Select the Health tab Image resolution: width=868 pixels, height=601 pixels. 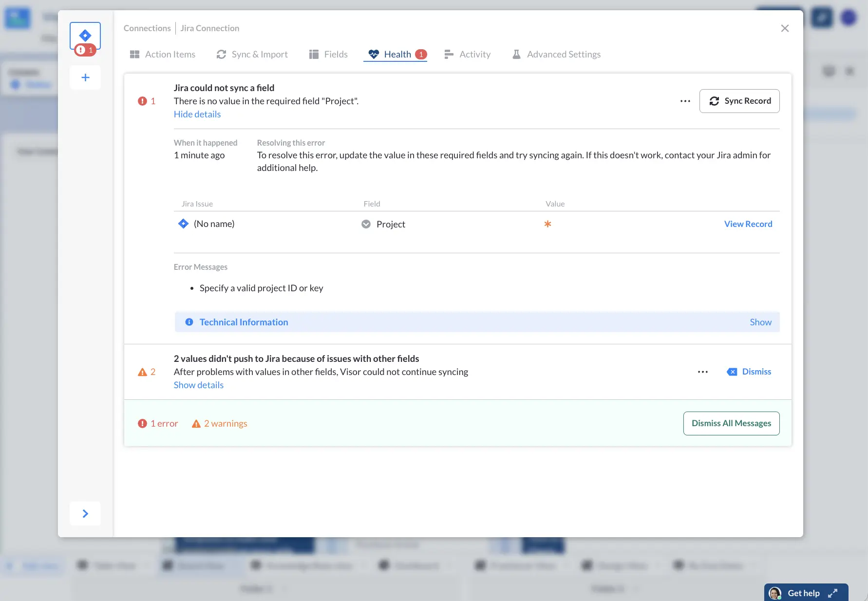click(395, 55)
